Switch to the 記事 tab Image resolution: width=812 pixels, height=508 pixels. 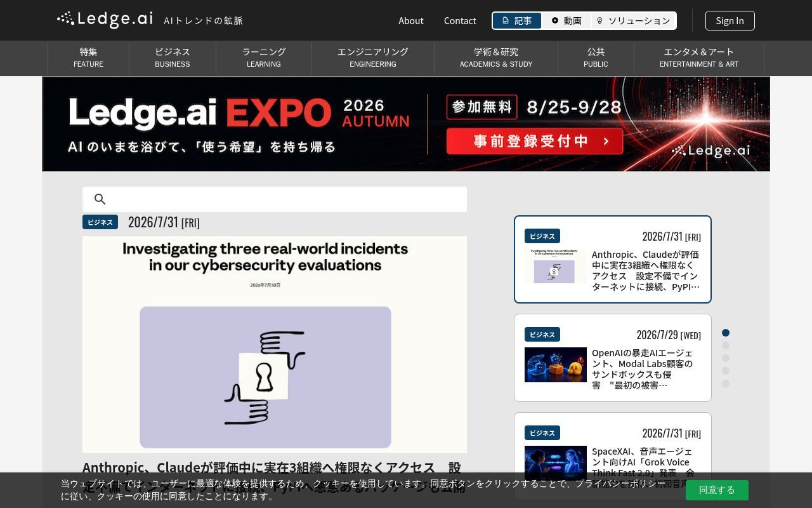[x=517, y=20]
